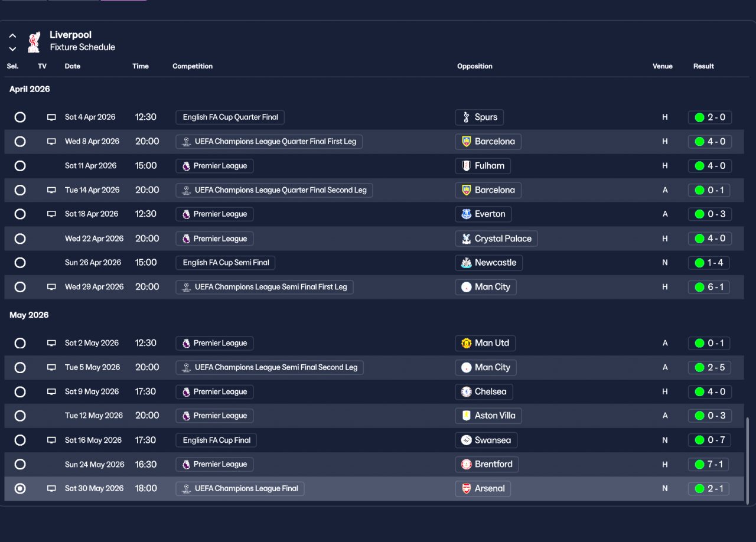Select the Man Utd fixture radio button
756x542 pixels.
point(20,343)
